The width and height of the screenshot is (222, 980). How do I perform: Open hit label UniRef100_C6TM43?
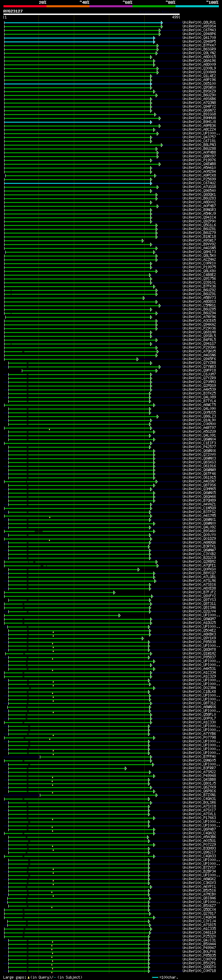[x=199, y=30]
